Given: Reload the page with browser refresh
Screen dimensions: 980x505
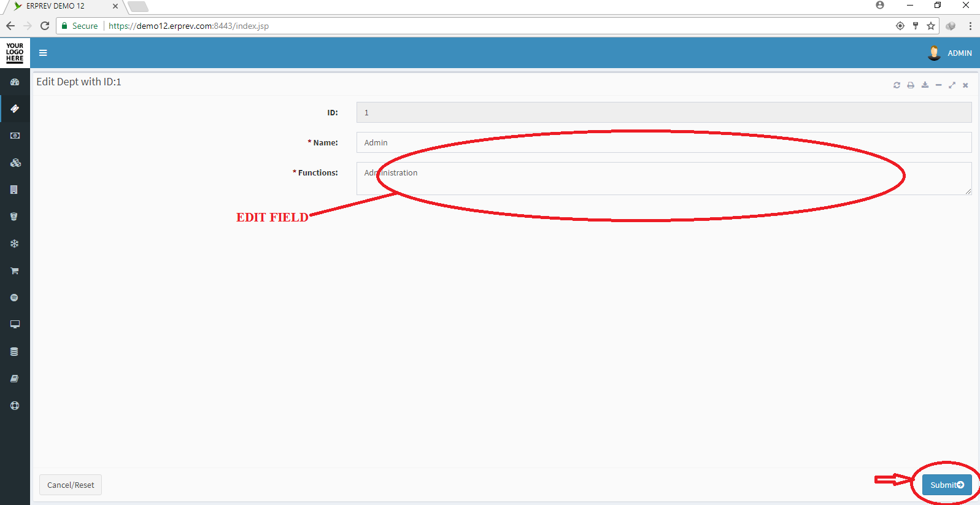Looking at the screenshot, I should [x=45, y=26].
